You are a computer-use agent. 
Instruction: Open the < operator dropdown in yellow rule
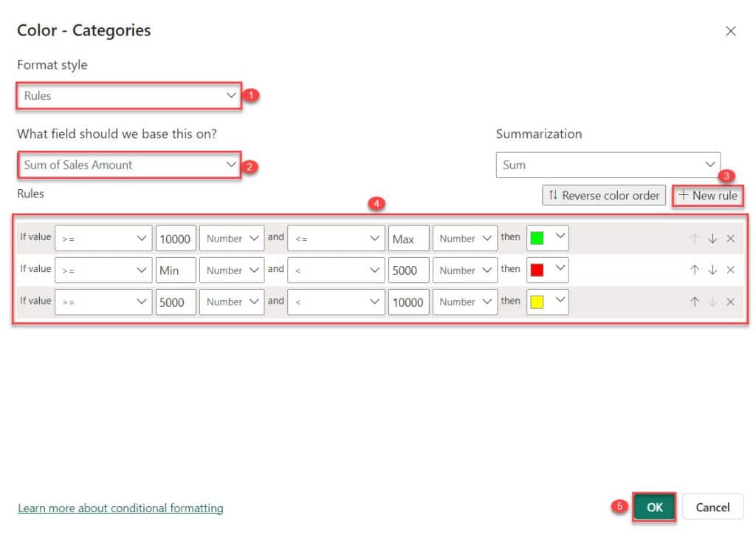pyautogui.click(x=336, y=302)
